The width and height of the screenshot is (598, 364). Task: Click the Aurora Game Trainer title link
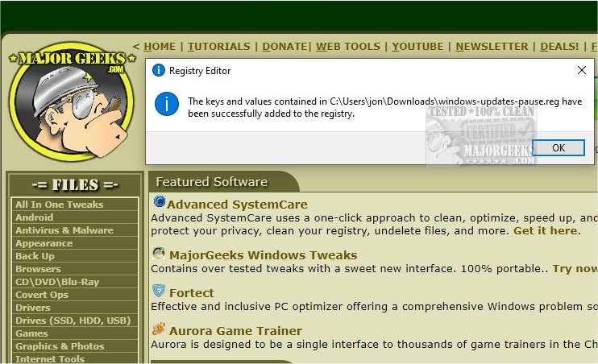coord(235,331)
